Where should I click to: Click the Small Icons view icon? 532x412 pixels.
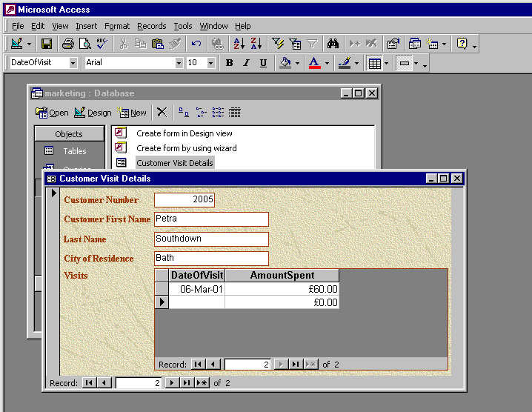tap(201, 113)
